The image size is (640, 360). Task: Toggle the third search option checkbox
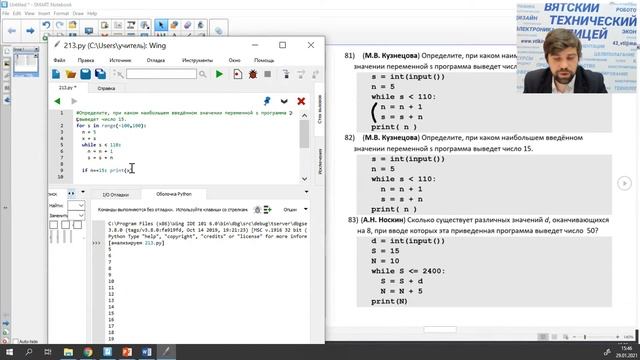(77, 225)
